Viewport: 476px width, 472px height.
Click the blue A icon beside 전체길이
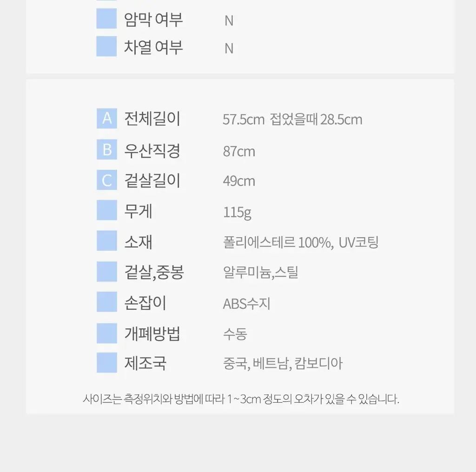[x=107, y=119]
